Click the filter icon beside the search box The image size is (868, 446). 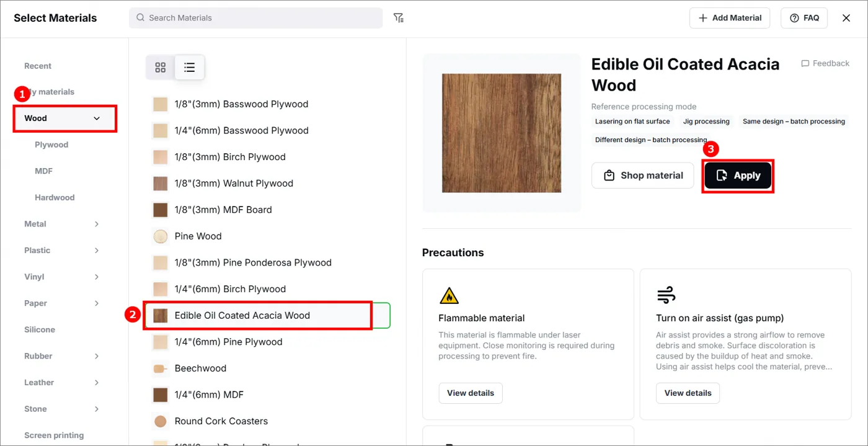(x=399, y=18)
